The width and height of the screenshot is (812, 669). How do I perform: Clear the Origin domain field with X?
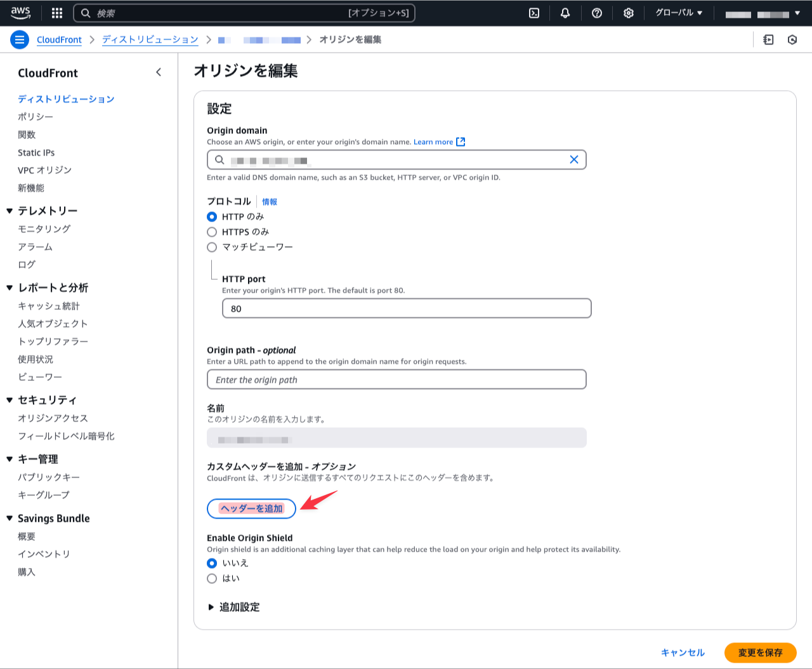point(574,160)
